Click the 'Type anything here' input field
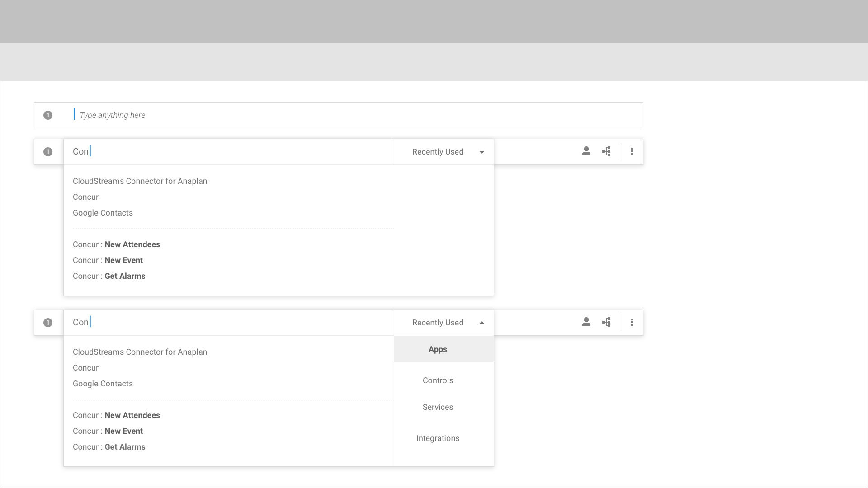The image size is (868, 488). pyautogui.click(x=338, y=115)
